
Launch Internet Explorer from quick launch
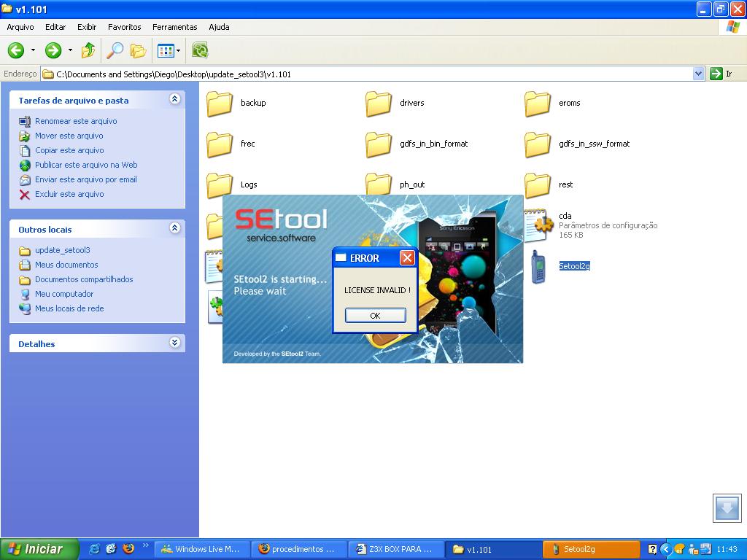94,549
